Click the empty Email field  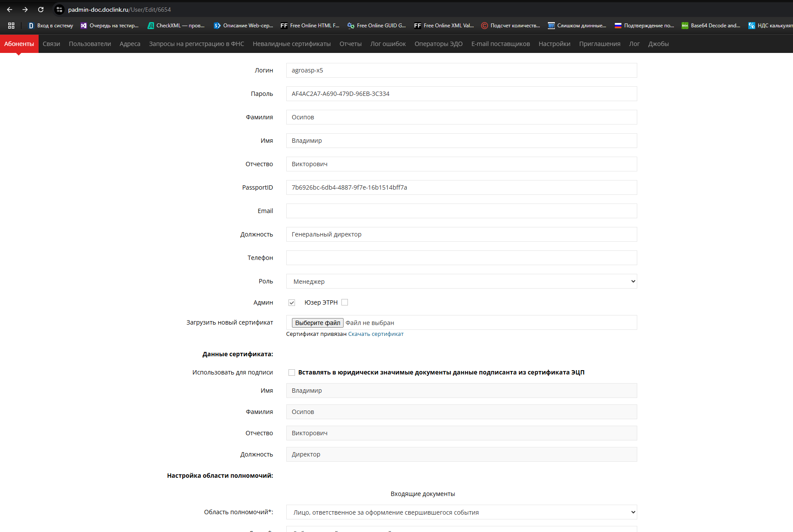pyautogui.click(x=462, y=211)
